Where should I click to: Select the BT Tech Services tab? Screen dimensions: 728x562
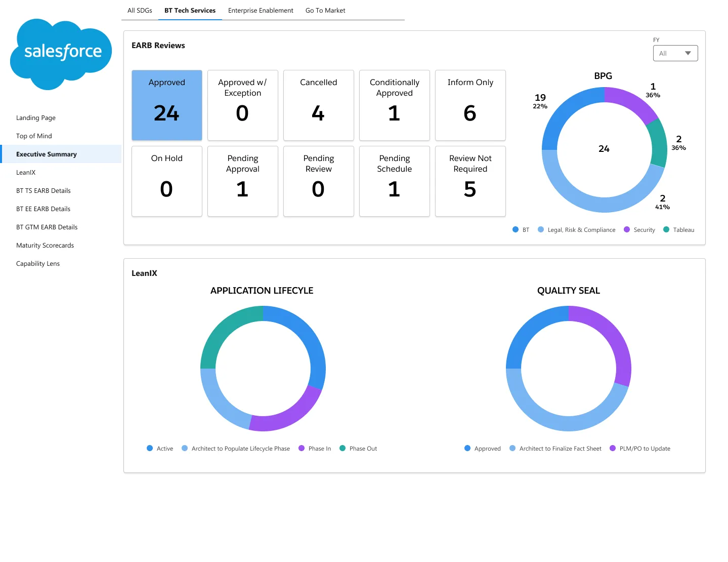click(190, 10)
